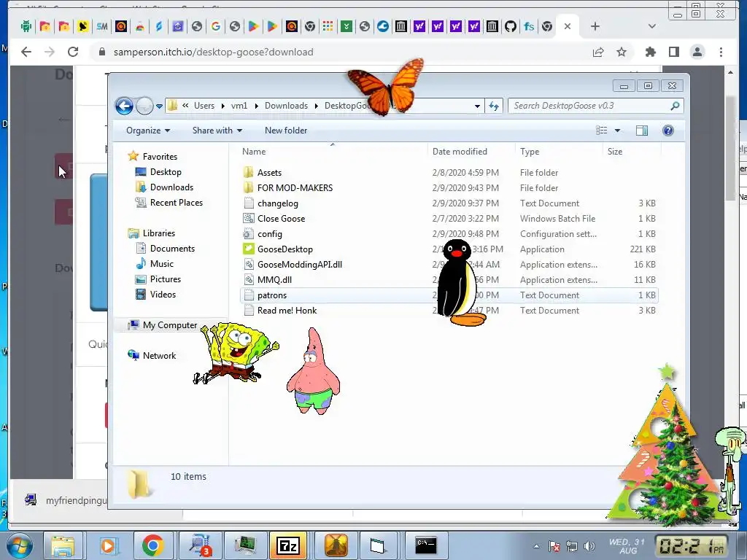Select the GooseDesktop application icon
The height and width of the screenshot is (560, 747).
[x=248, y=249]
